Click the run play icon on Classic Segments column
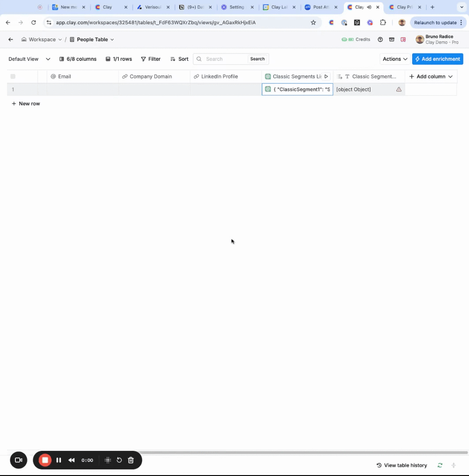Screen dimensions: 469x476 (x=326, y=77)
